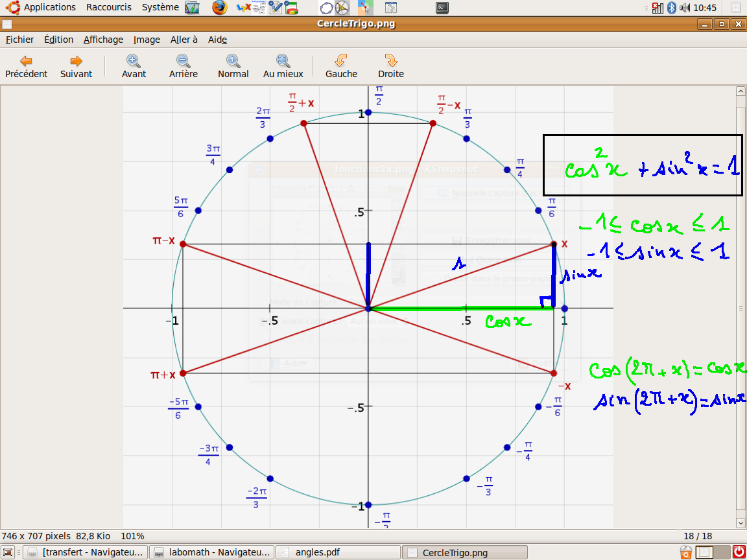Viewport: 747px width, 560px height.
Task: Zoom in using the Avant button
Action: pyautogui.click(x=134, y=66)
